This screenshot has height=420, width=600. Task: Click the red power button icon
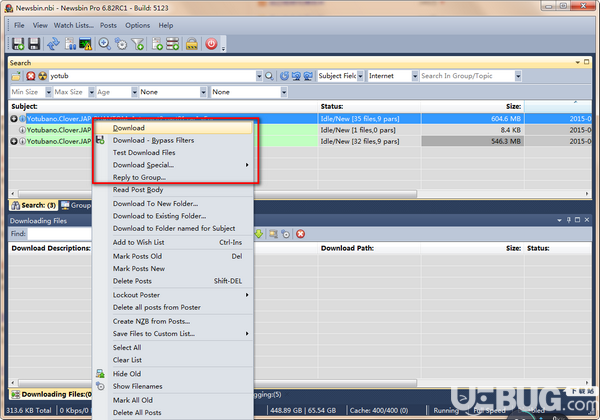pos(211,44)
